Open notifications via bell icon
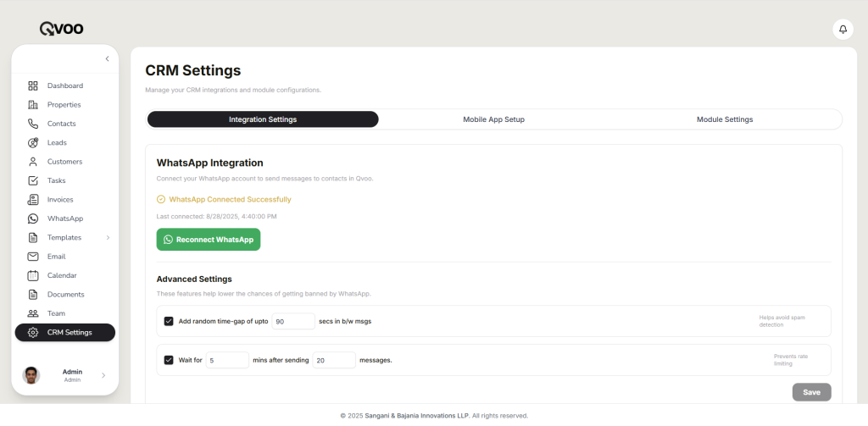Image resolution: width=868 pixels, height=426 pixels. [x=843, y=30]
